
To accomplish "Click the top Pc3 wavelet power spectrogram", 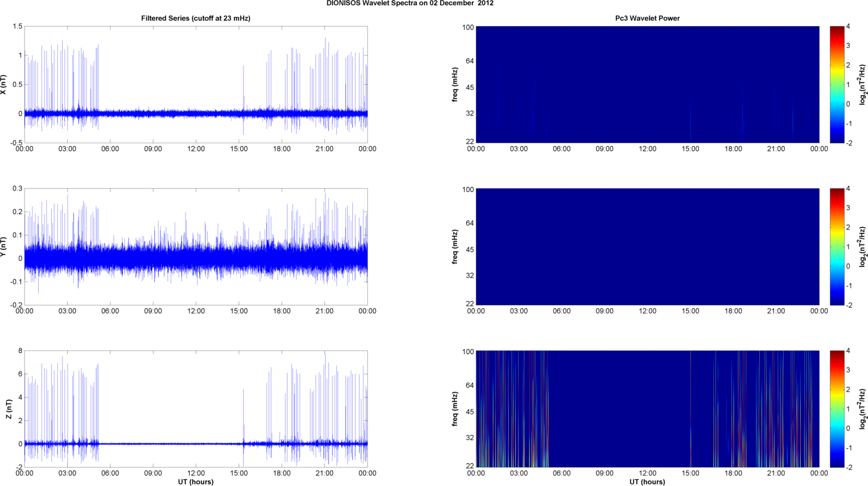I will coord(647,84).
